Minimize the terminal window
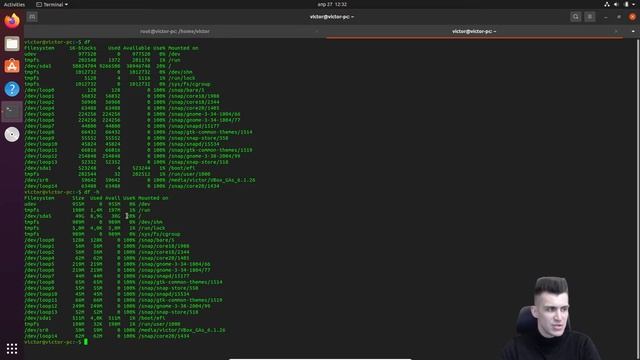 [605, 17]
